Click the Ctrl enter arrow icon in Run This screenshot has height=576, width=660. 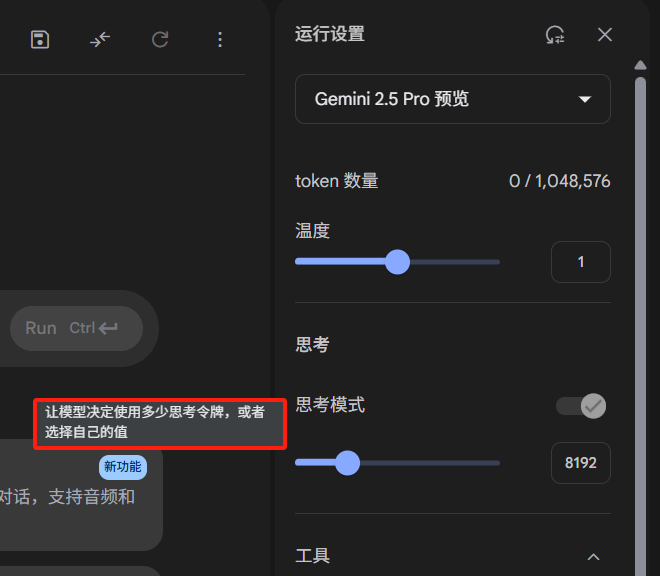(x=108, y=328)
